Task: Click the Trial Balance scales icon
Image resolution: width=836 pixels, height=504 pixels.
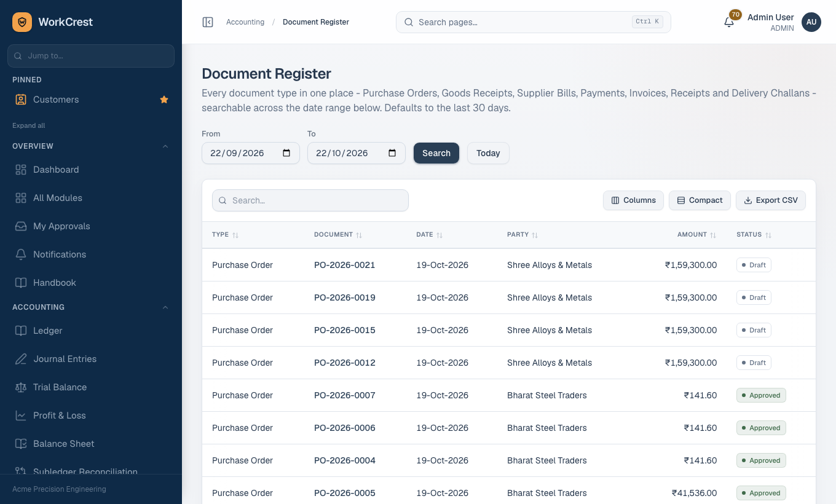Action: pyautogui.click(x=21, y=387)
